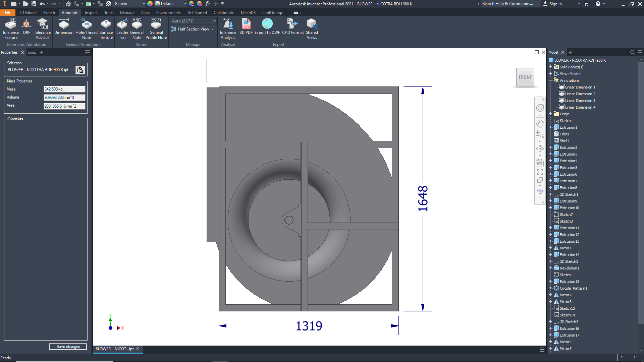Open Half Section View dropdown
This screenshot has height=362, width=644.
212,29
